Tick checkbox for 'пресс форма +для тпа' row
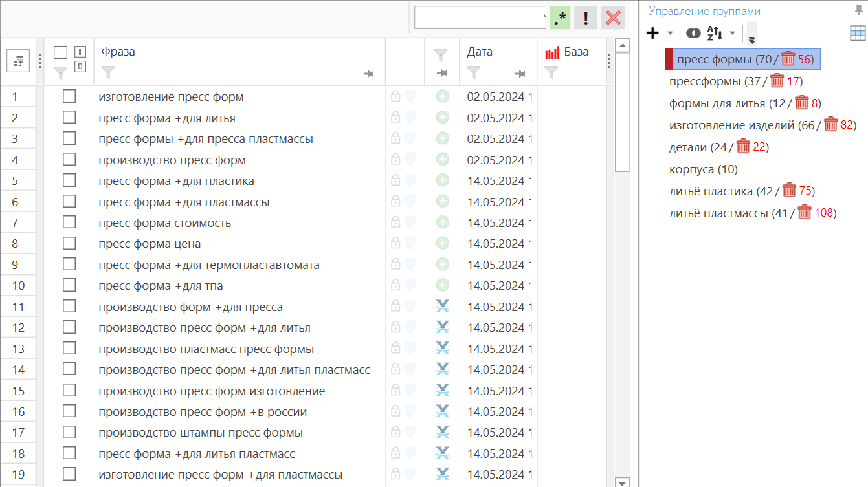The image size is (868, 487). (69, 285)
